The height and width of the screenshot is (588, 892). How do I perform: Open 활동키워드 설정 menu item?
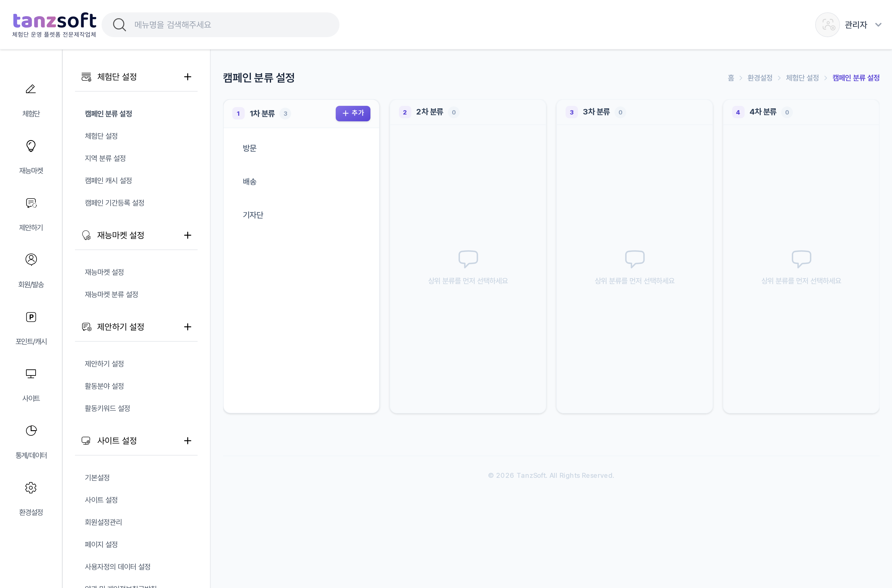pos(107,409)
